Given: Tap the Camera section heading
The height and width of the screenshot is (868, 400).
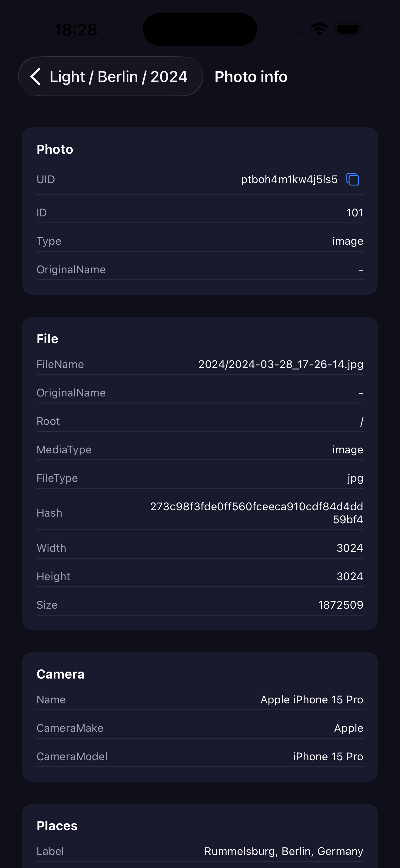Looking at the screenshot, I should pos(60,674).
